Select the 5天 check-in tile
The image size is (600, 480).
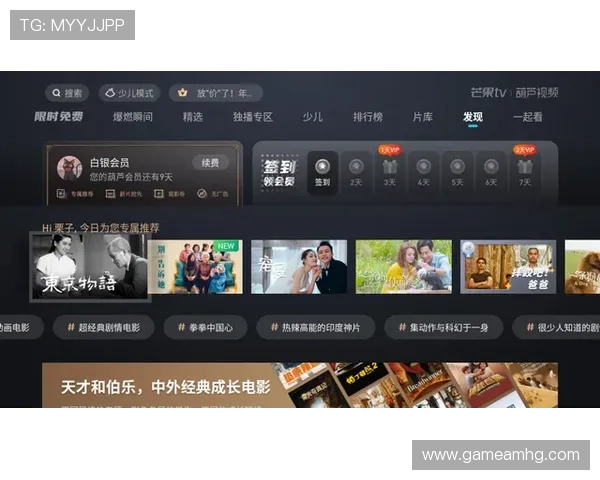tap(457, 172)
